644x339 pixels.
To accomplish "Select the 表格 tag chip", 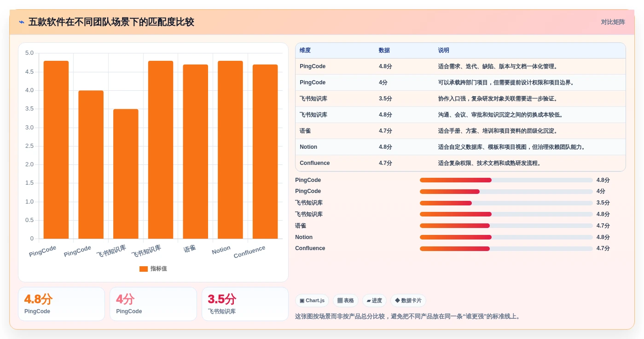I will click(346, 301).
